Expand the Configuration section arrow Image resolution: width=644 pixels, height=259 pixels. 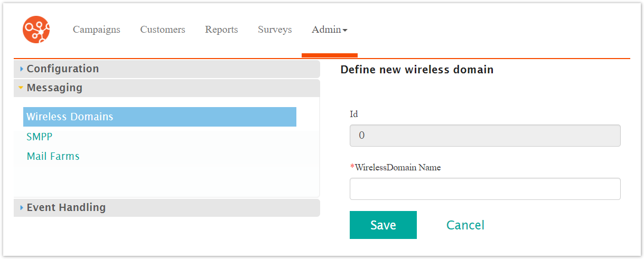tap(22, 69)
